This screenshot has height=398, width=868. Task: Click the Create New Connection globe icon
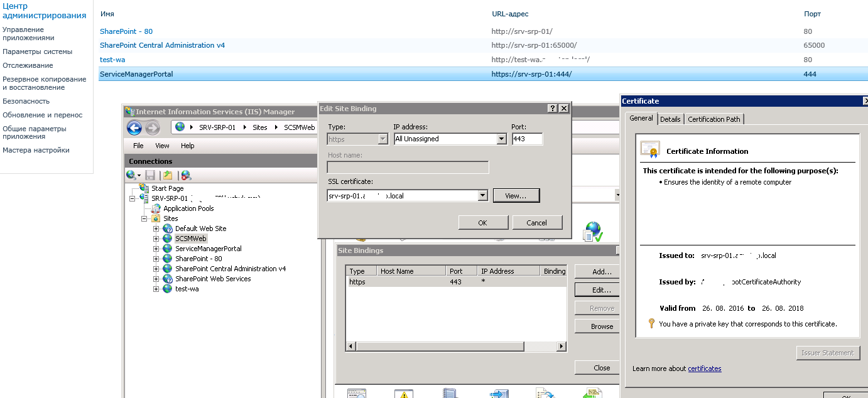pos(131,176)
